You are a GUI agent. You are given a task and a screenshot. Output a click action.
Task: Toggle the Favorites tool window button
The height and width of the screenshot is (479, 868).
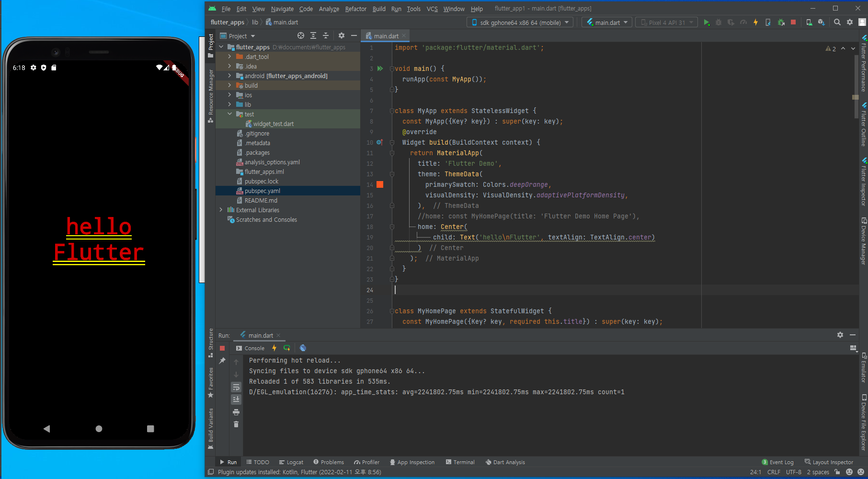(x=210, y=383)
